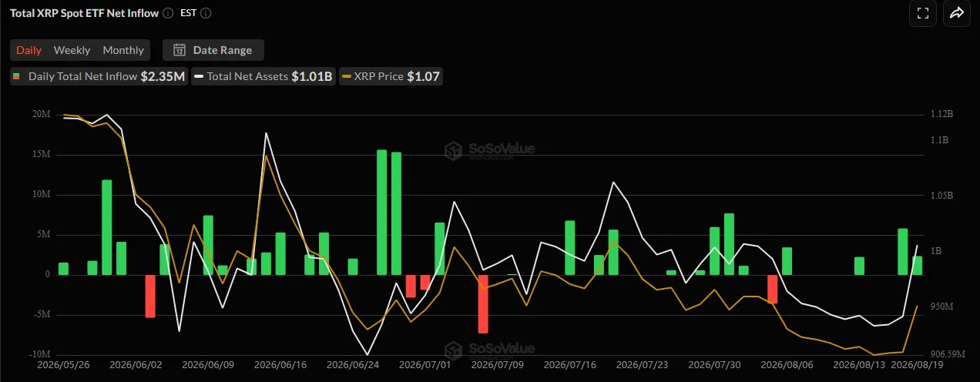
Task: Click the 1.12B right axis label
Action: coord(941,114)
